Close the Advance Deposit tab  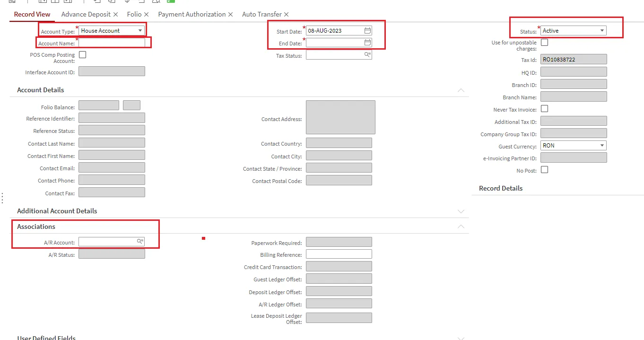click(x=115, y=15)
